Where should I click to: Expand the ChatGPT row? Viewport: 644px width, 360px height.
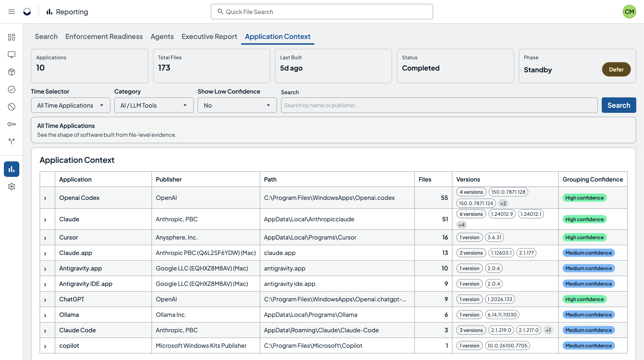[x=45, y=300]
